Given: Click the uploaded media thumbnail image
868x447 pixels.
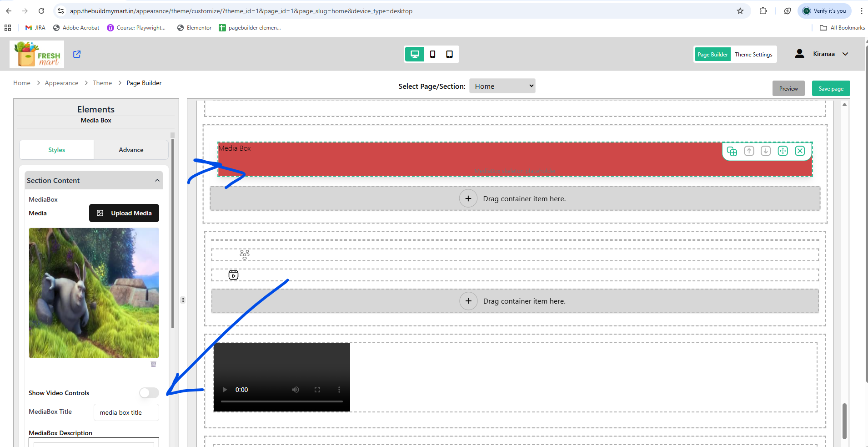Looking at the screenshot, I should pos(94,293).
